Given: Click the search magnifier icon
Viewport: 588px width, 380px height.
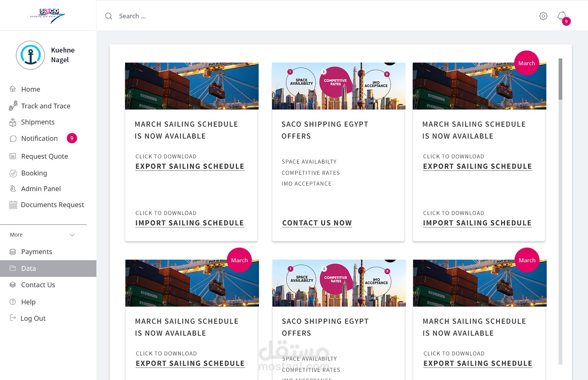Looking at the screenshot, I should point(109,16).
